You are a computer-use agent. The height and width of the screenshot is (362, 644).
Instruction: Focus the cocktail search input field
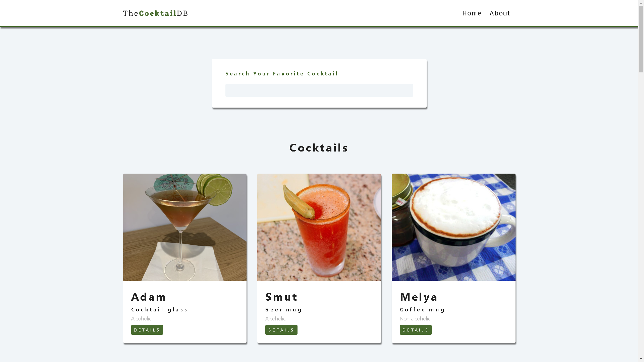coord(319,90)
